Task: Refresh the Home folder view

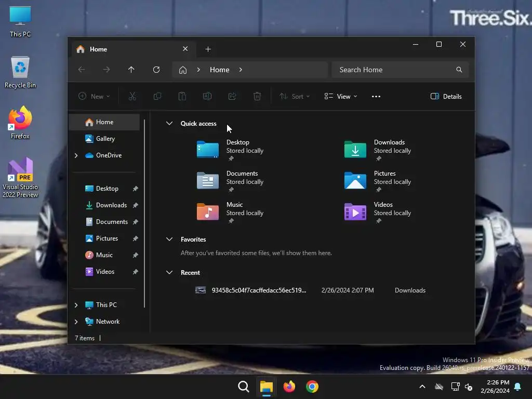Action: [156, 70]
